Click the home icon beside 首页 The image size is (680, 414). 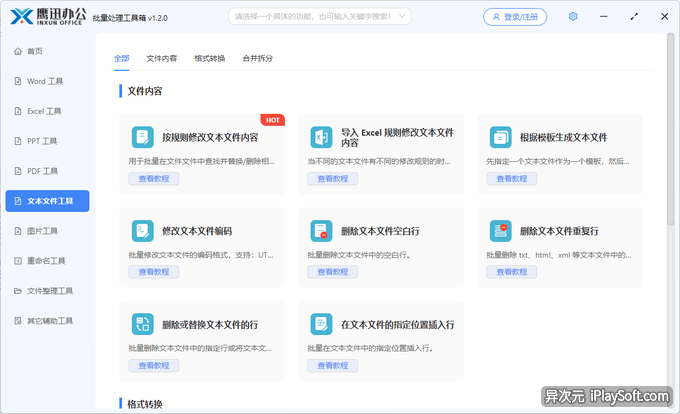tap(18, 51)
